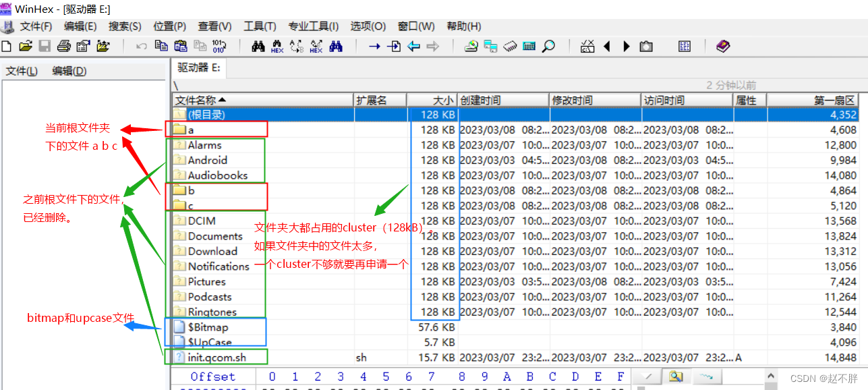
Task: Open the WinHex help book icon
Action: coord(722,46)
